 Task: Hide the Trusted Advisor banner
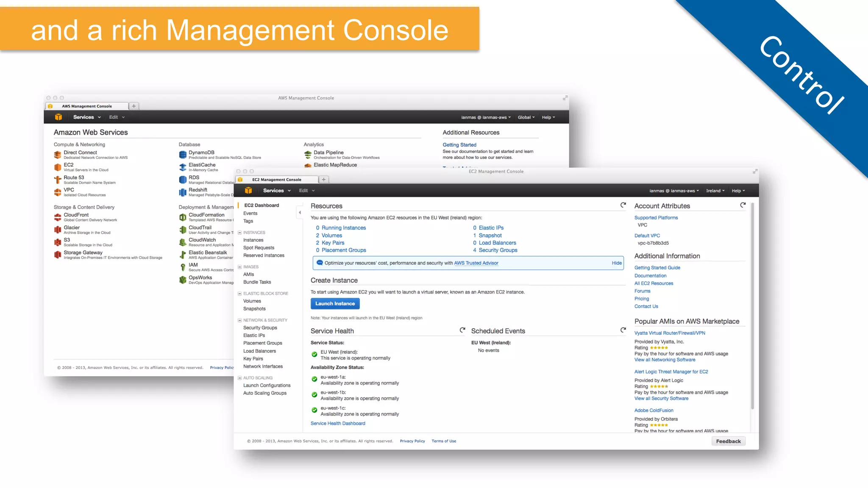click(x=617, y=263)
